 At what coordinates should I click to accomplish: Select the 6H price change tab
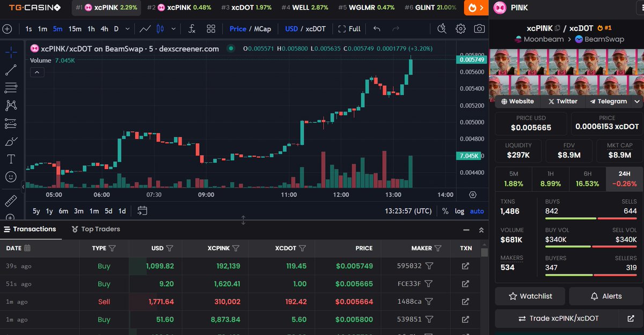click(x=587, y=179)
